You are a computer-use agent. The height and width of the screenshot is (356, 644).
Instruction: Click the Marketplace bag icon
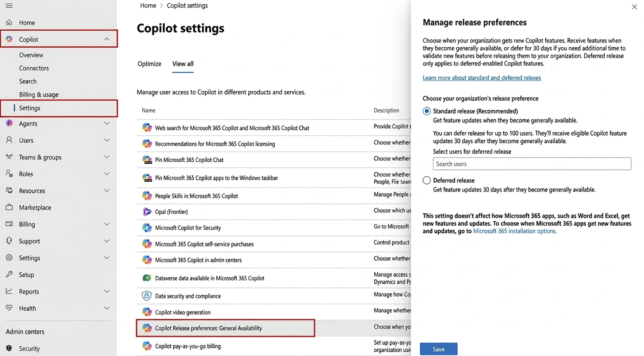9,207
